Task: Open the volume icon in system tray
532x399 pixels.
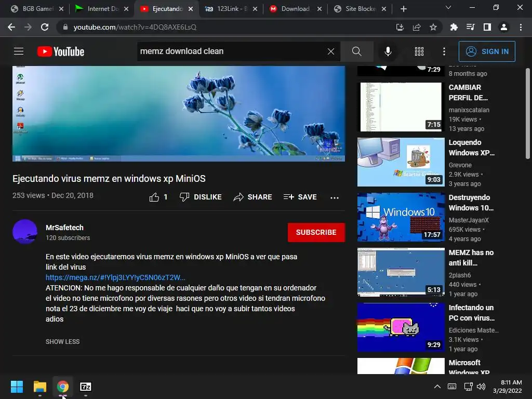Action: 481,387
